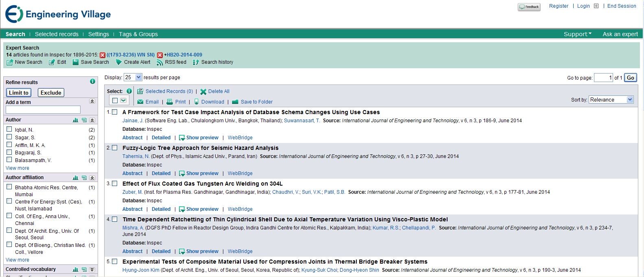Check Bhabha Atomic Res. Centre affiliation
The image size is (644, 277).
click(9, 187)
